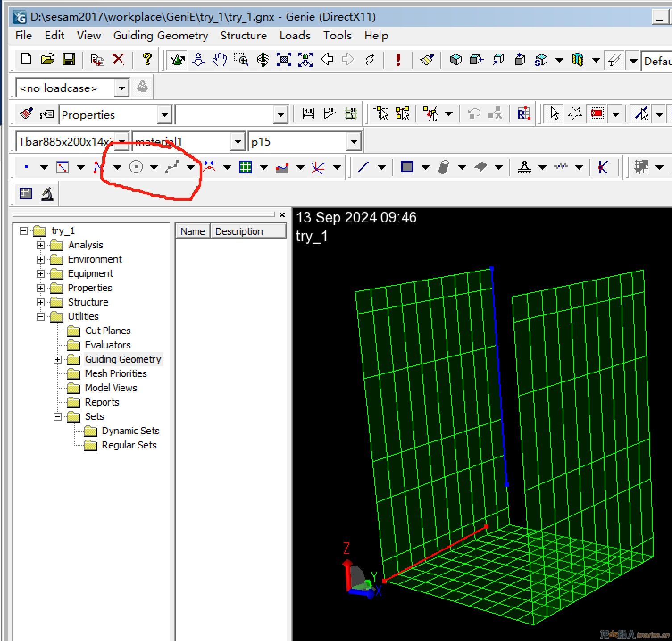Collapse the Utilities folder

(41, 316)
